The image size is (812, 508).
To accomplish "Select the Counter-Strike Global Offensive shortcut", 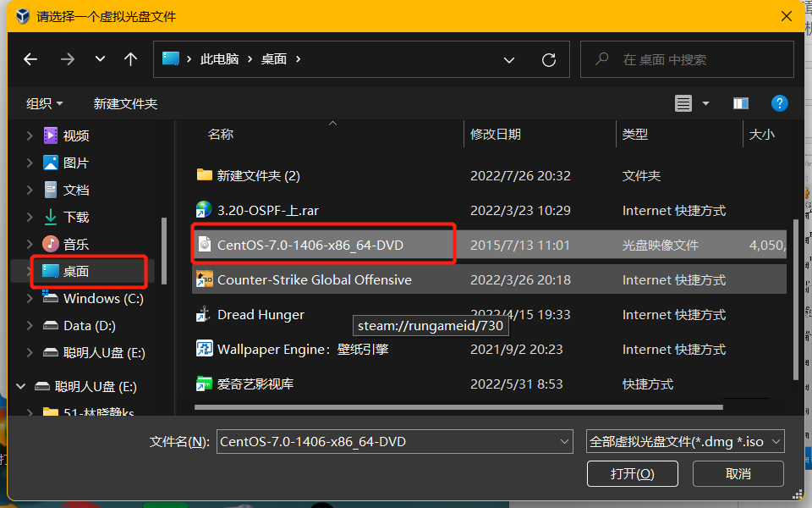I will click(314, 279).
